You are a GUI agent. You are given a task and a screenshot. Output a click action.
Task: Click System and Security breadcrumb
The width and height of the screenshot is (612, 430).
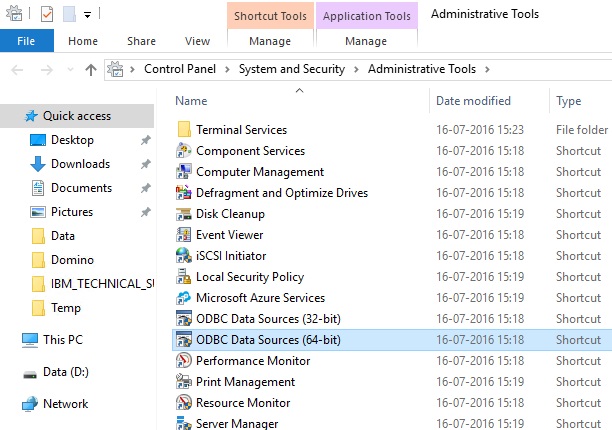(292, 69)
